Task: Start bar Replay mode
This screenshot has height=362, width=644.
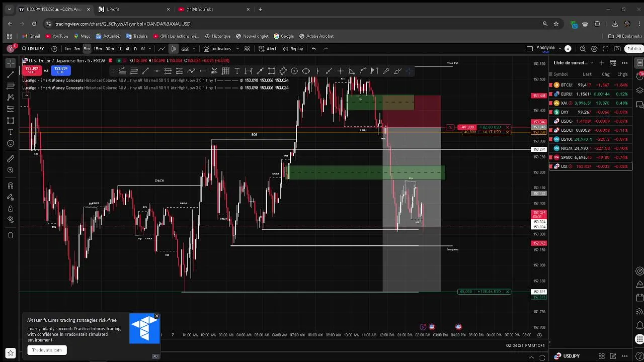Action: click(293, 49)
